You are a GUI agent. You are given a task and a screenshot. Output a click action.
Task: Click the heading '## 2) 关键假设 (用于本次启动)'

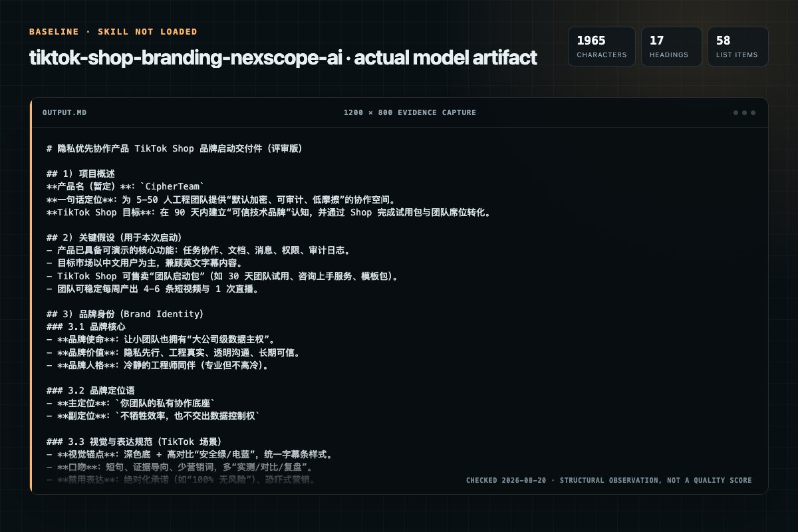pos(114,237)
